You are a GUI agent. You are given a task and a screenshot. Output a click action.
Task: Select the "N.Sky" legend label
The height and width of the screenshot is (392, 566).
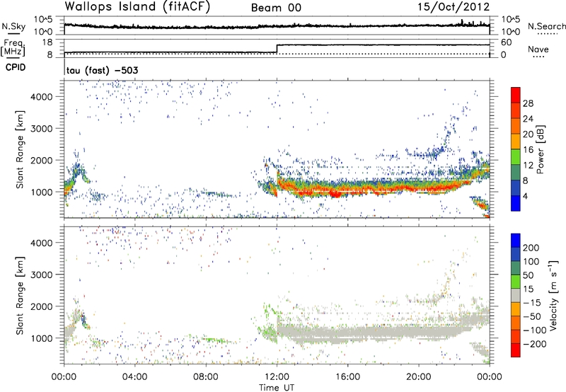[13, 26]
